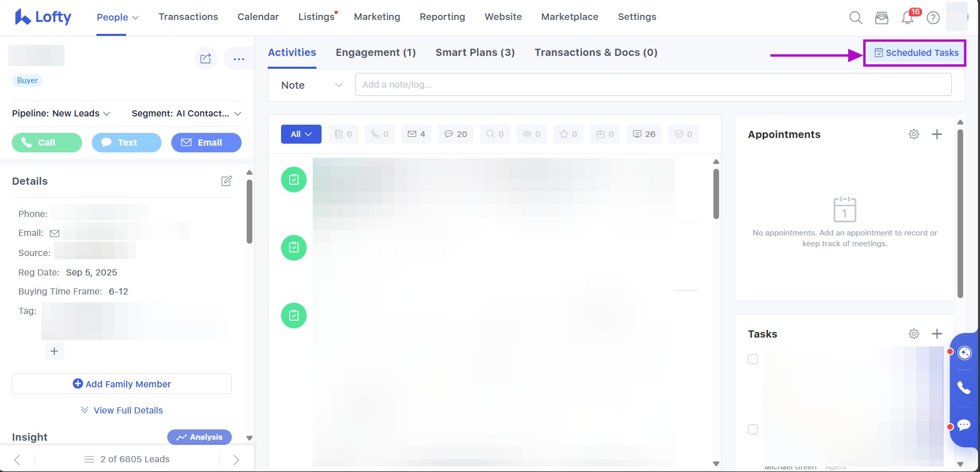Click the View Full Details link
The height and width of the screenshot is (472, 980).
pyautogui.click(x=122, y=410)
